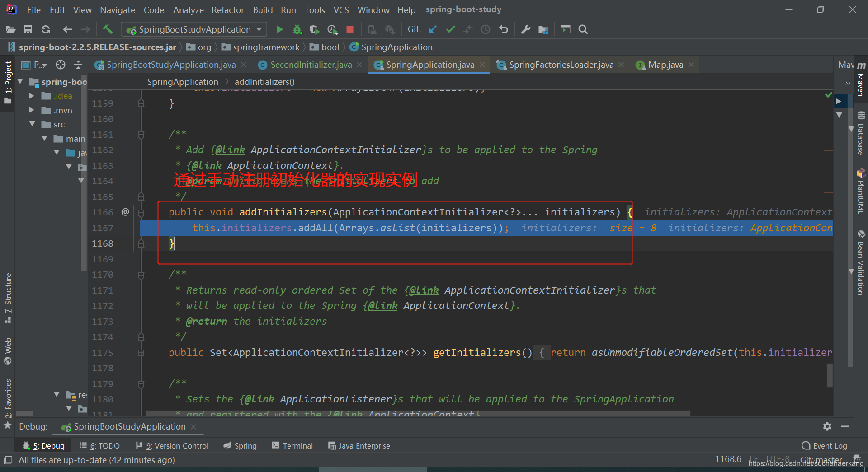
Task: Click the Run Anything toolbar icon
Action: tap(566, 29)
